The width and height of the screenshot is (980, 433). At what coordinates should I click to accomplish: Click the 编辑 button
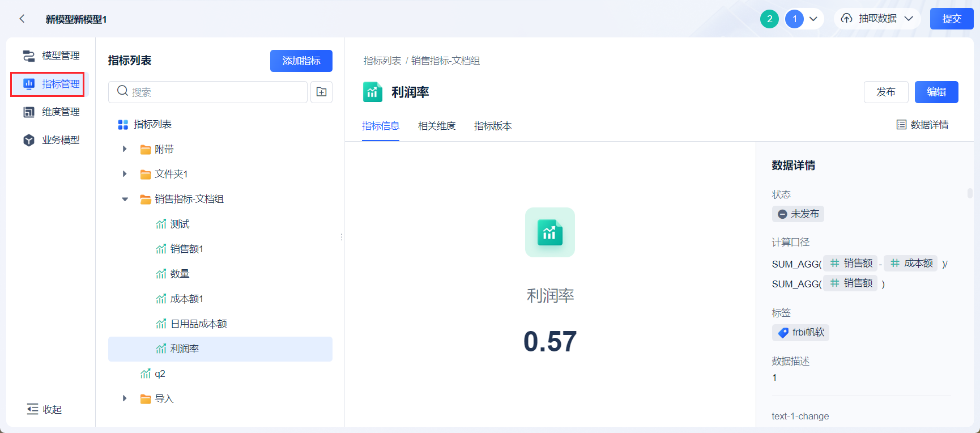tap(936, 92)
